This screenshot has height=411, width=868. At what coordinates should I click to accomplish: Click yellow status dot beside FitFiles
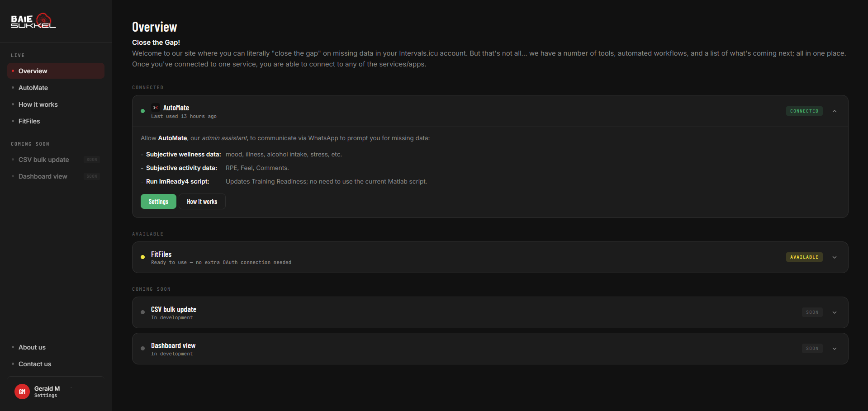143,257
